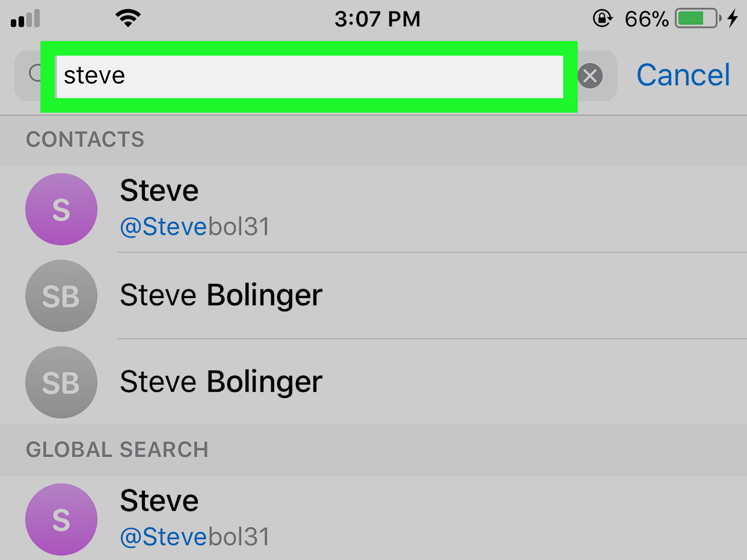Tap the Wi-Fi status icon
The width and height of the screenshot is (747, 560).
coord(128,18)
